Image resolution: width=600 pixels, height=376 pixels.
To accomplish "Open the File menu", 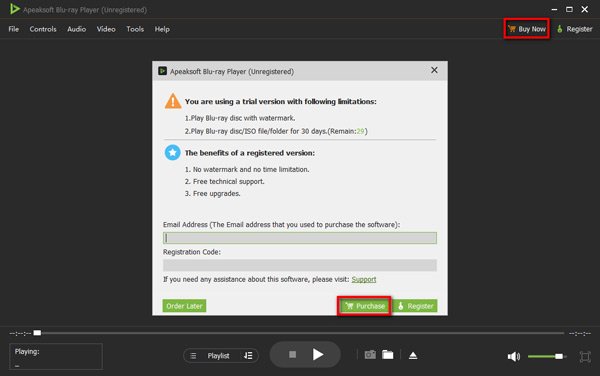I will pyautogui.click(x=14, y=29).
